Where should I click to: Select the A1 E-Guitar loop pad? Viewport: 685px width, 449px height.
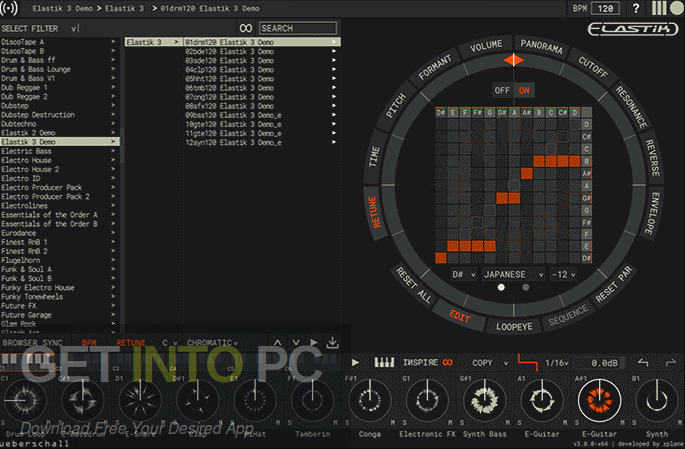[542, 400]
